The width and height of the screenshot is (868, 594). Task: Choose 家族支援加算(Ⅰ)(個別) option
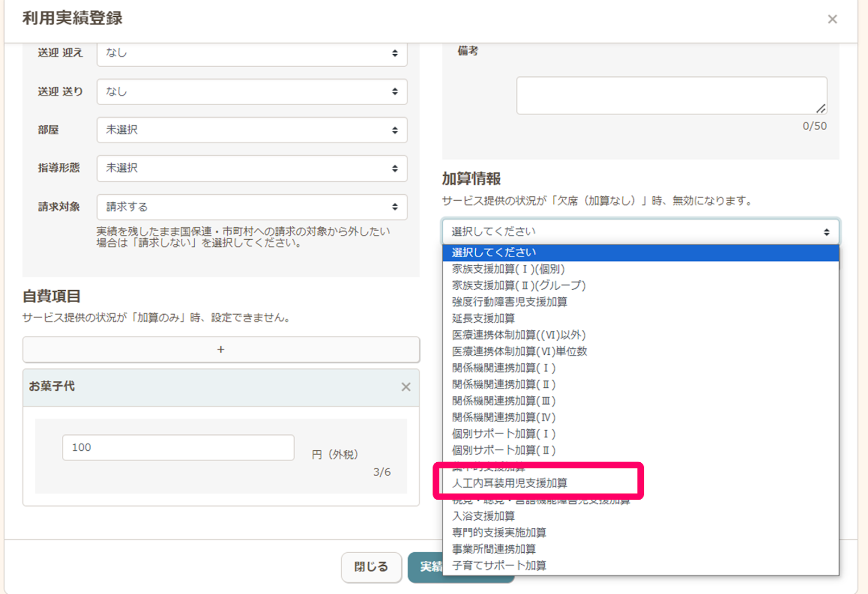point(508,269)
